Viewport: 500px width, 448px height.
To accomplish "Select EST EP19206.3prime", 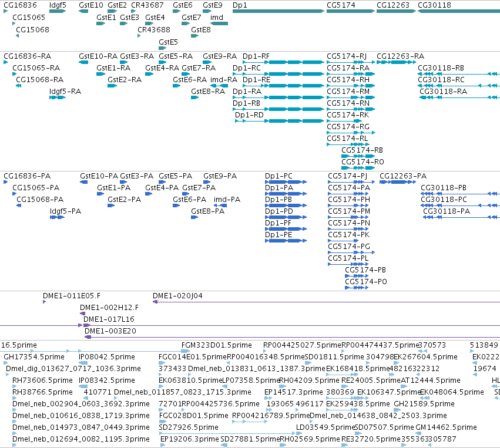I will 189,439.
